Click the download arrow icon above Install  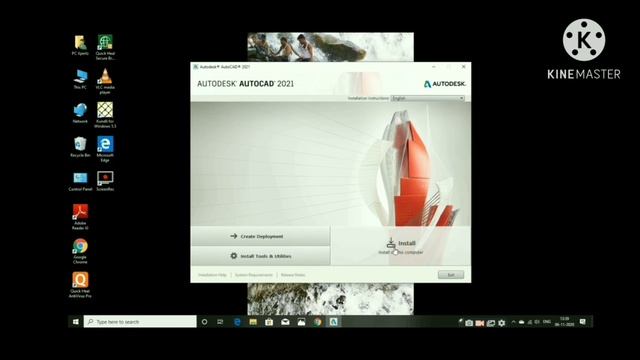(391, 242)
